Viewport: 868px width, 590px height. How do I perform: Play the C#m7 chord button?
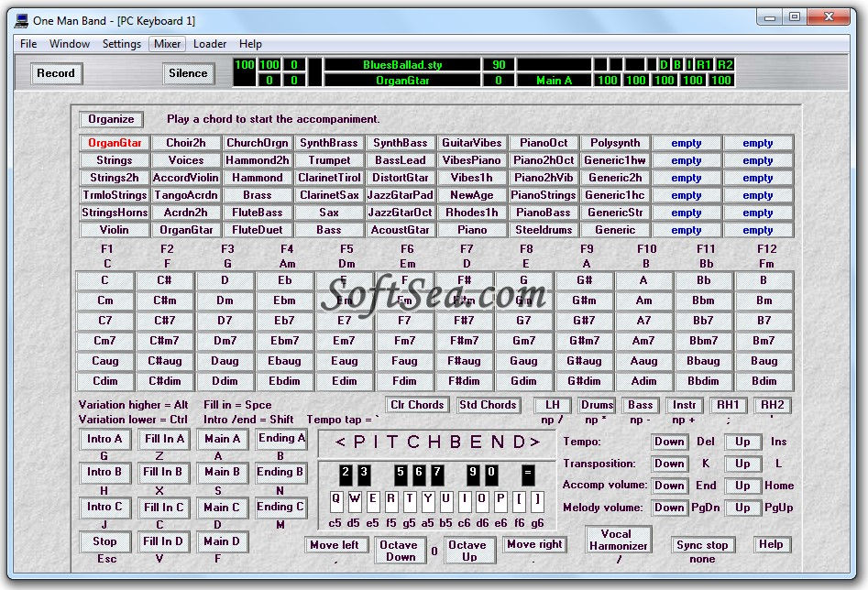coord(165,341)
